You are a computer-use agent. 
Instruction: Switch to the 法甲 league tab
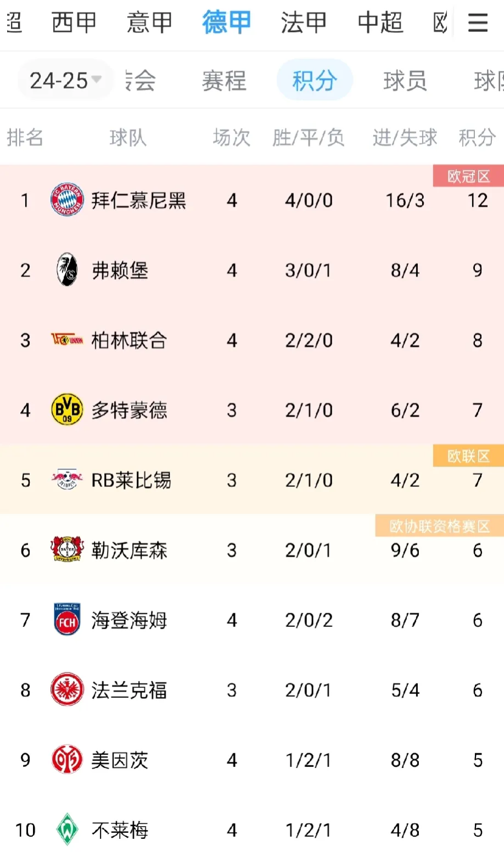point(303,22)
